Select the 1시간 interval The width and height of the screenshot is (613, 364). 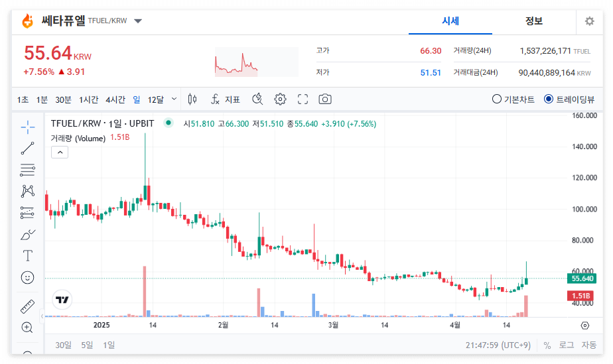(x=88, y=99)
